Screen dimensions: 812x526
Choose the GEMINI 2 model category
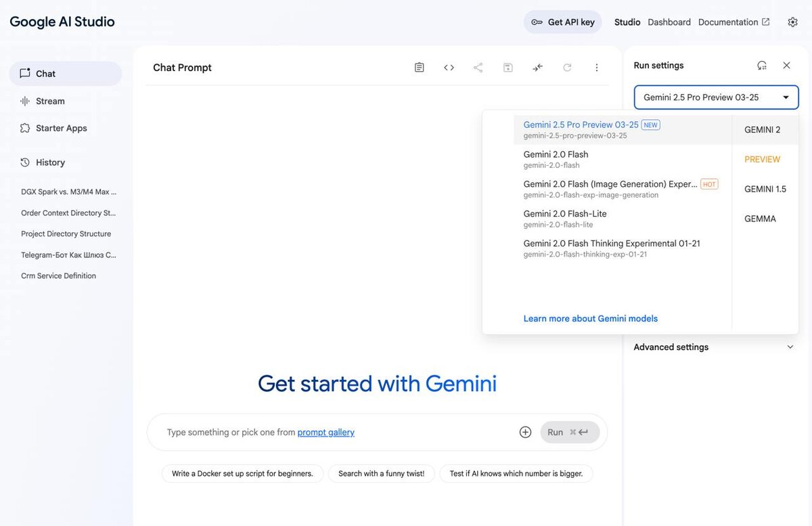(765, 130)
